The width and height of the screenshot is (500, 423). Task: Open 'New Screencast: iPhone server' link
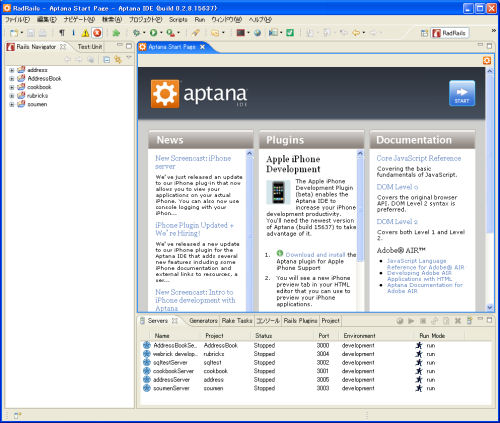click(x=193, y=162)
